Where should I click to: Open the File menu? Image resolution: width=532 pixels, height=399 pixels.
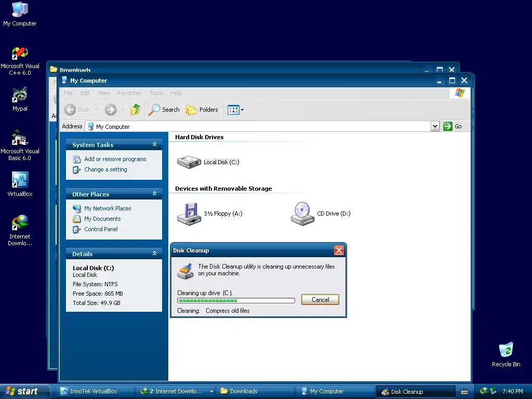(68, 93)
